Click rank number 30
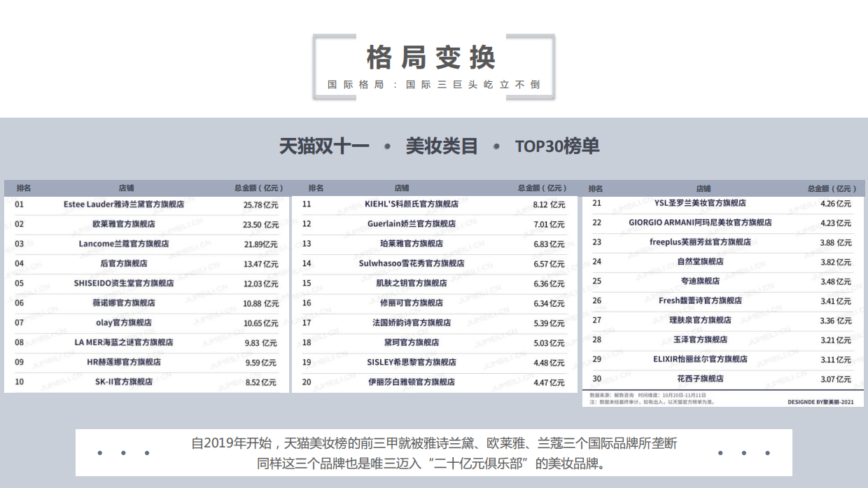 (596, 379)
